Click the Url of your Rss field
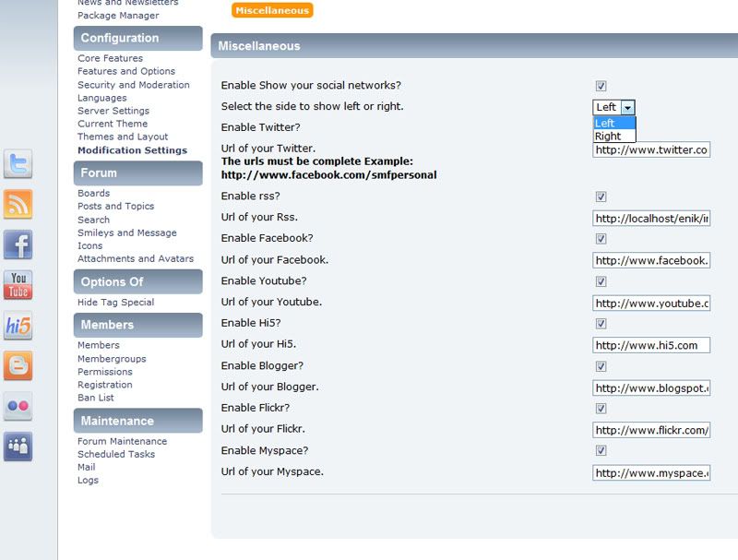738x560 pixels. pyautogui.click(x=651, y=219)
